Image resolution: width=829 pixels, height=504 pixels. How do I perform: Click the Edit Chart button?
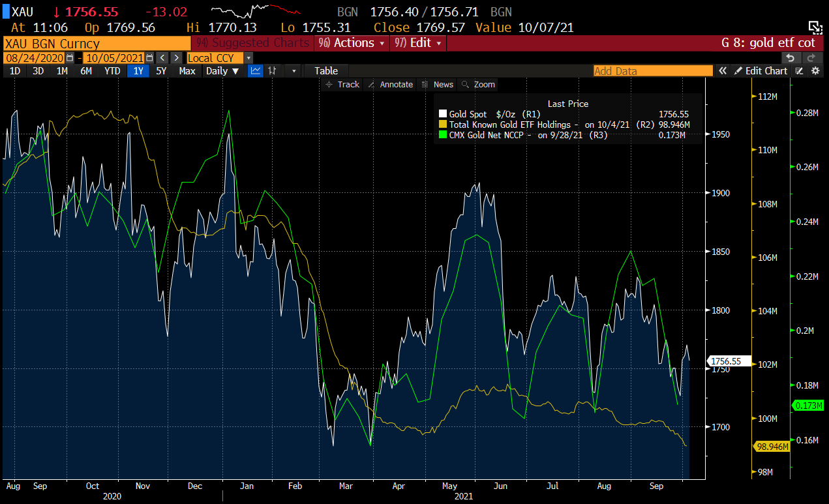pos(761,70)
